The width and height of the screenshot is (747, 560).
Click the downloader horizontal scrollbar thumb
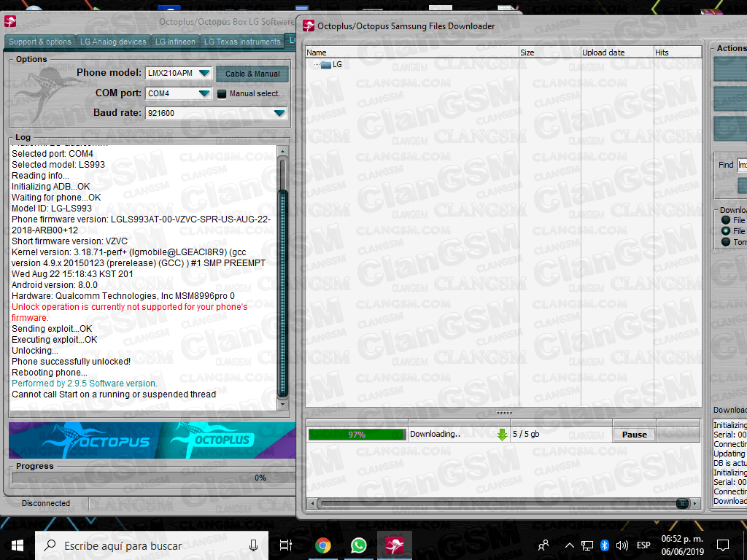coord(682,503)
